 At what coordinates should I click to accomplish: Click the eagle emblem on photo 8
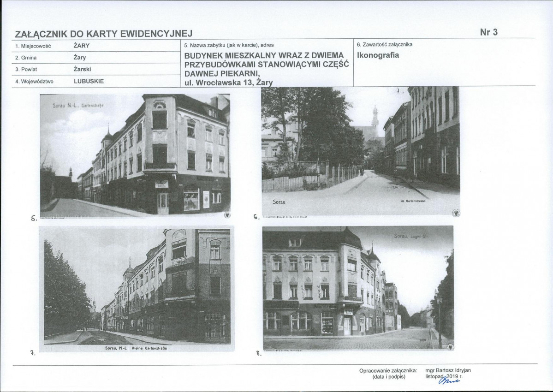[x=451, y=347]
